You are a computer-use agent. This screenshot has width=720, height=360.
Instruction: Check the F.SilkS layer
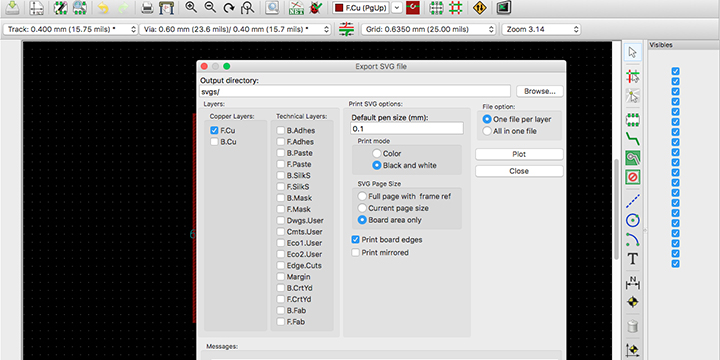click(x=281, y=187)
